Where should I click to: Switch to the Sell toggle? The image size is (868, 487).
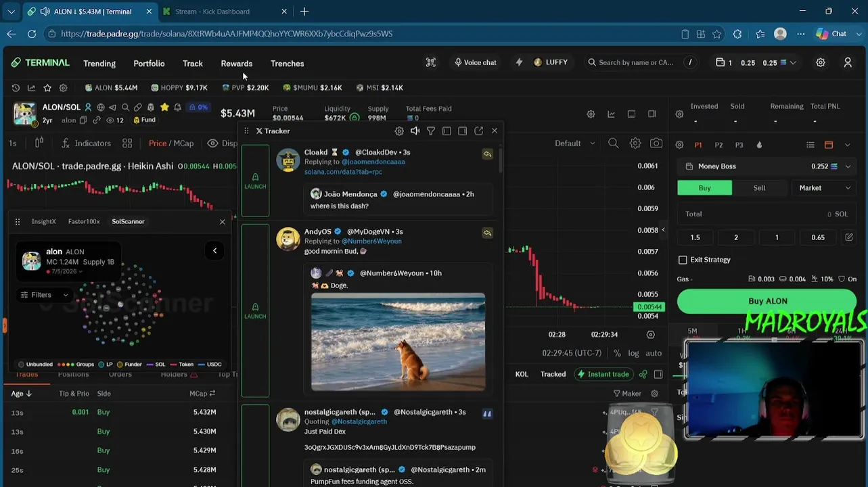pyautogui.click(x=759, y=188)
